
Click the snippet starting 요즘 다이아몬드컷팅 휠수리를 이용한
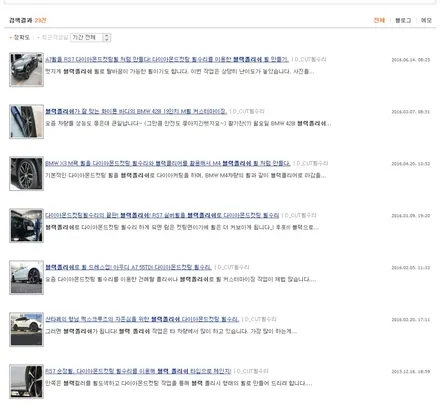tap(180, 279)
